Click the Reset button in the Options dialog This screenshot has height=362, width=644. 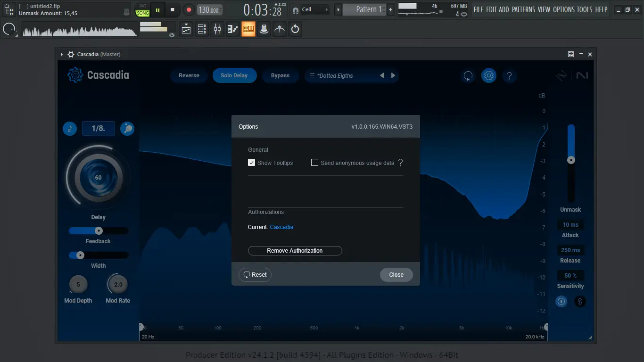[x=255, y=274]
